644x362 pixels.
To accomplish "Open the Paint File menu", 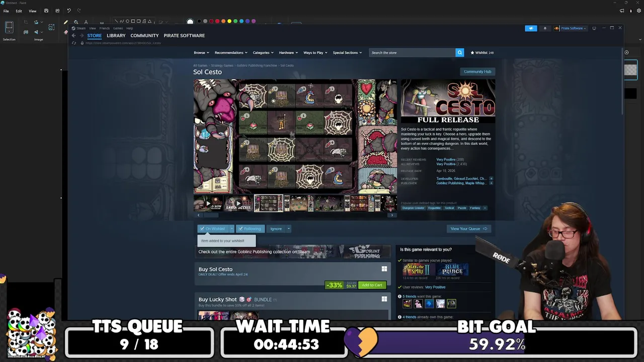I will pos(6,11).
